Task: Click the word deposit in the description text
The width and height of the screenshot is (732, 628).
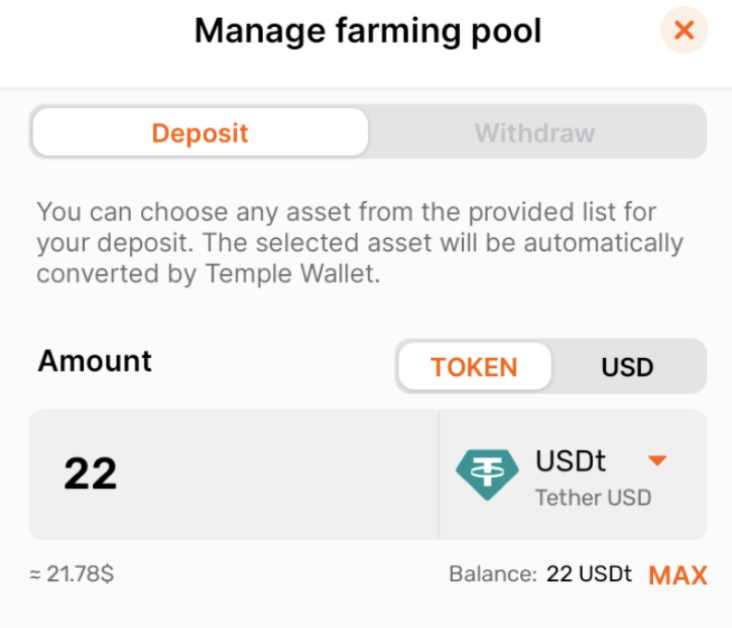Action: pyautogui.click(x=144, y=243)
